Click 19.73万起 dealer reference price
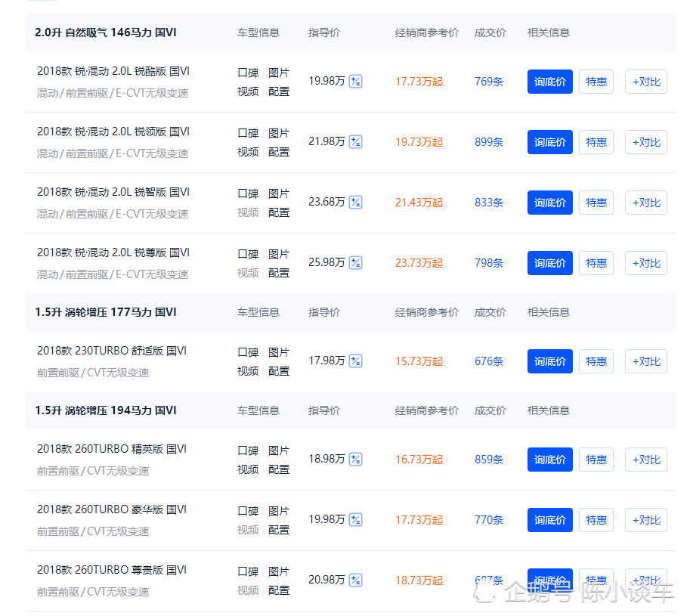The width and height of the screenshot is (690, 616). pos(419,142)
